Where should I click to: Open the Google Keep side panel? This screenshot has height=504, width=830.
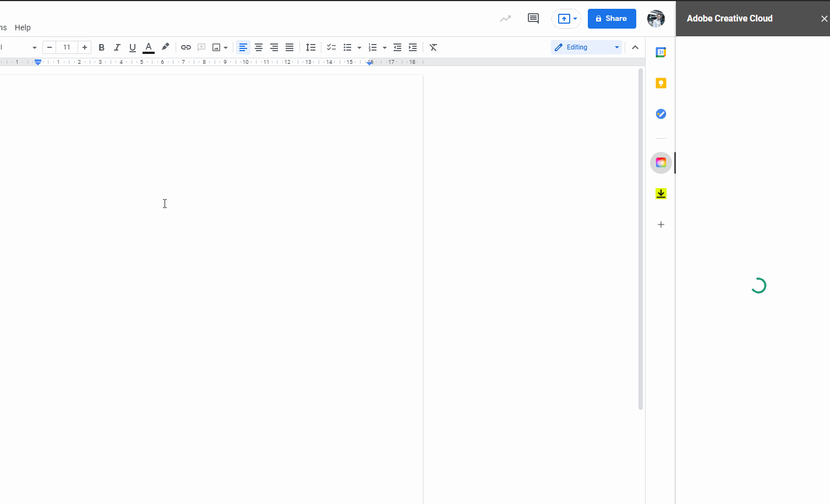pos(661,83)
